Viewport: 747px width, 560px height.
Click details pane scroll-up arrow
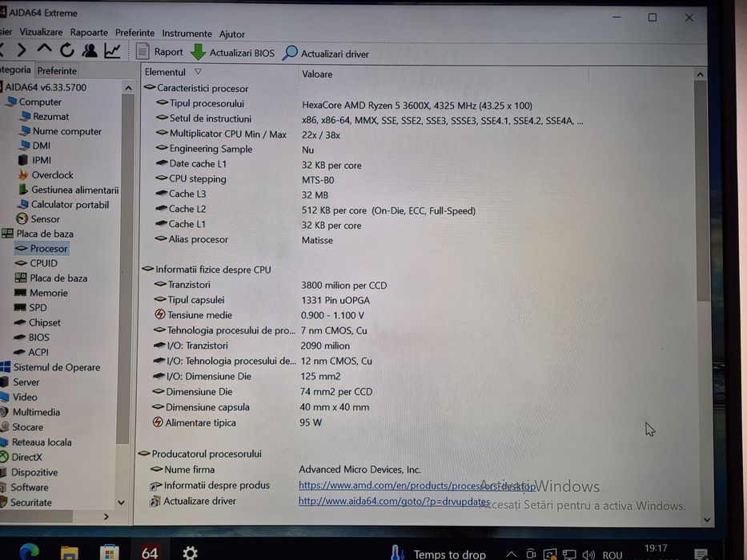pos(700,74)
